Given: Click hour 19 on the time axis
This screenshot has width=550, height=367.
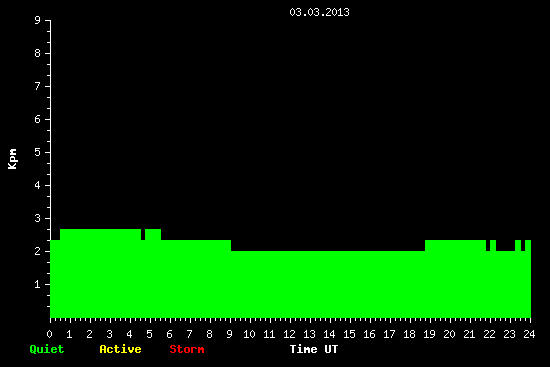Looking at the screenshot, I should coord(429,334).
